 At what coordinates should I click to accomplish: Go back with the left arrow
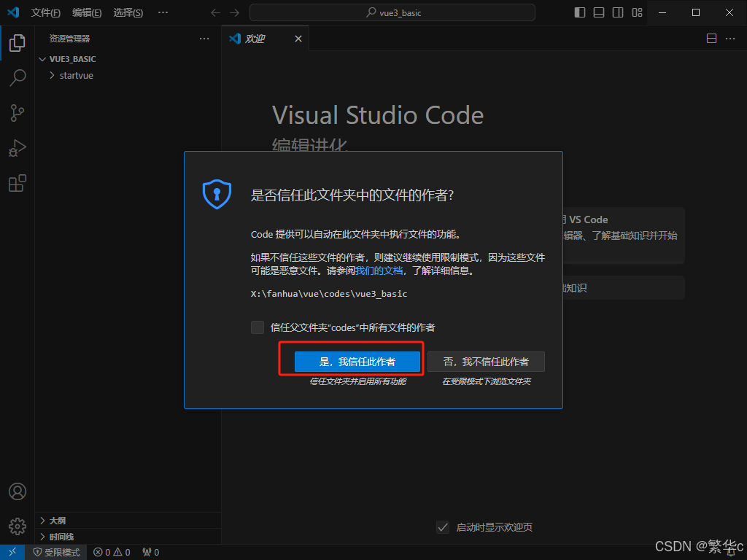(215, 13)
